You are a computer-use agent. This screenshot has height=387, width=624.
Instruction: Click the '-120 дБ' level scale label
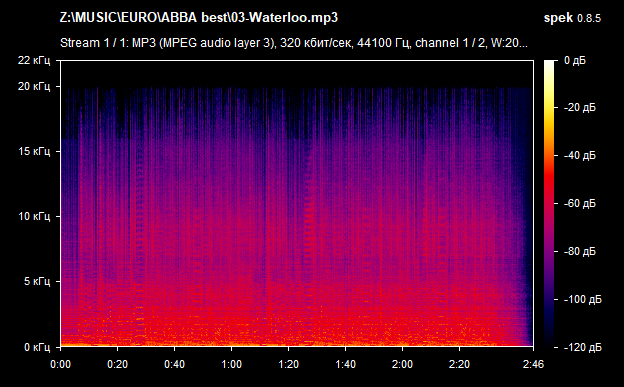[x=582, y=347]
